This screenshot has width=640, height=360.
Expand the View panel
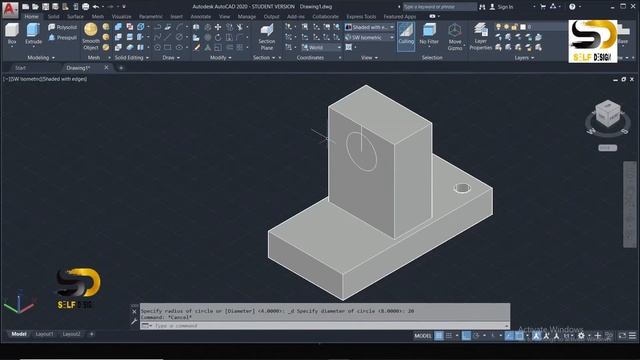[369, 58]
